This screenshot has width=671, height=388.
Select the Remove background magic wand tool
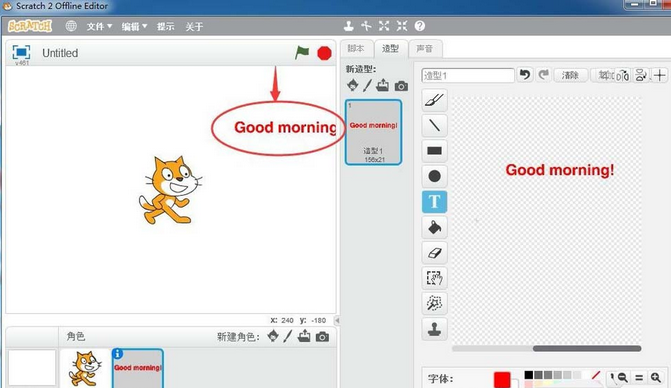click(434, 304)
